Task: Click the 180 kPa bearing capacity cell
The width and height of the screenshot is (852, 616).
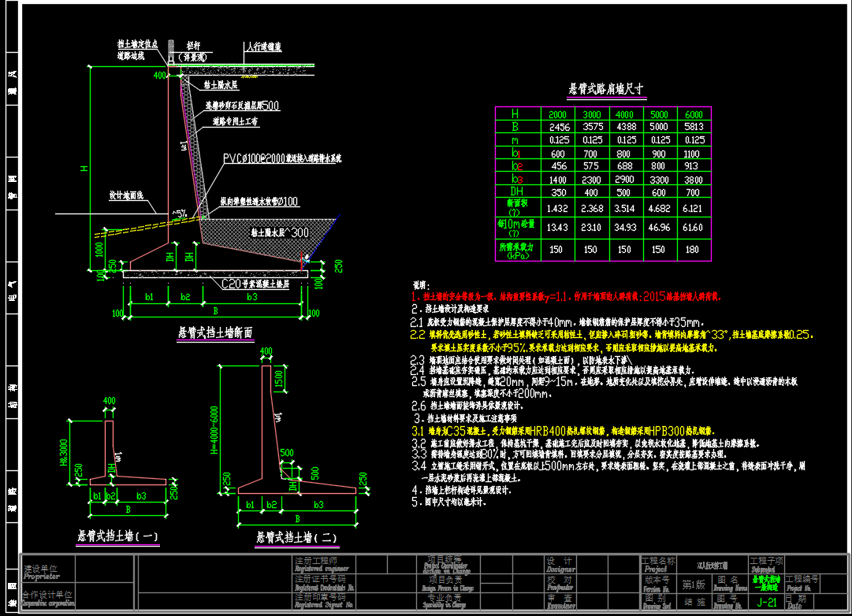Action: (693, 250)
